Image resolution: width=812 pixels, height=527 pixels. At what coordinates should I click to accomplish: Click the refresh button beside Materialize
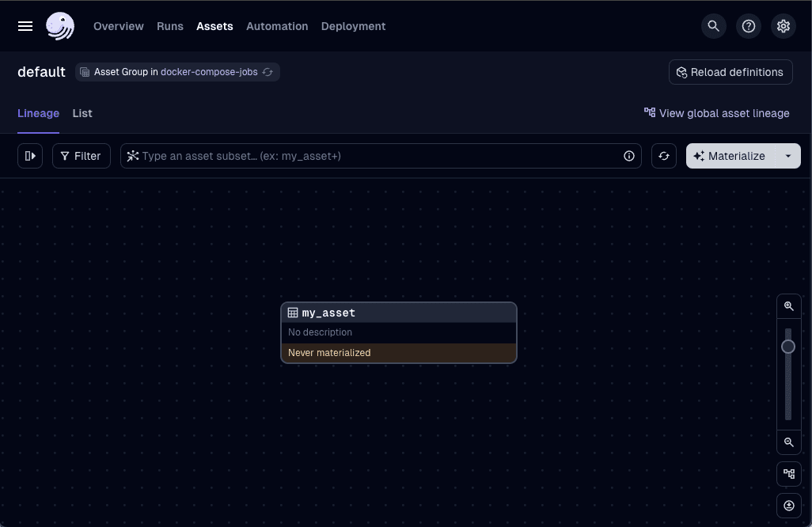664,156
